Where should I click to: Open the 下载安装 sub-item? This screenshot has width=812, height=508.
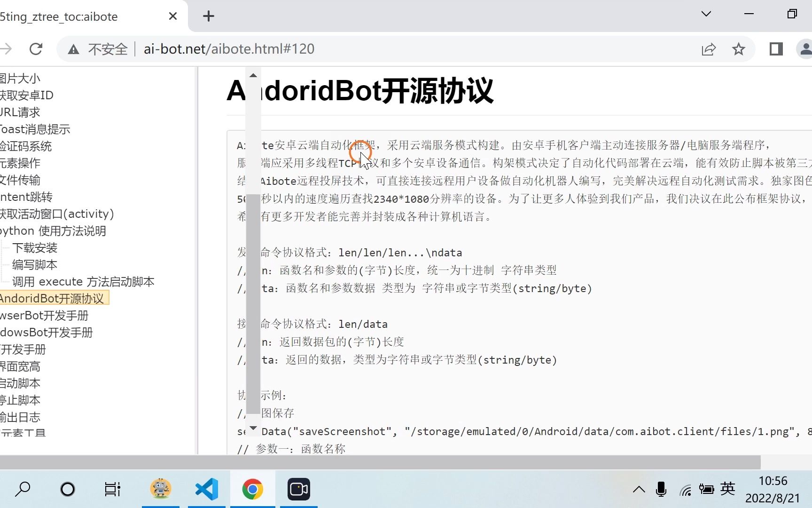(35, 248)
